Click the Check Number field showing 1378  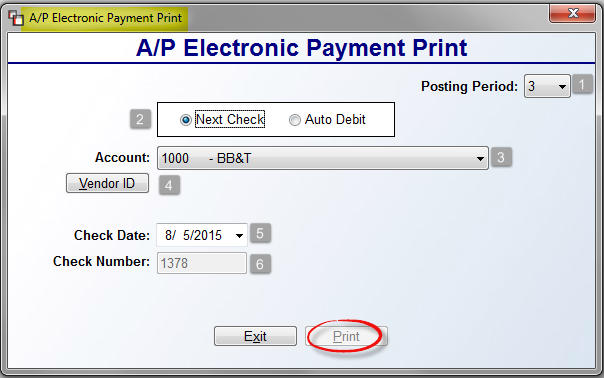coord(201,263)
